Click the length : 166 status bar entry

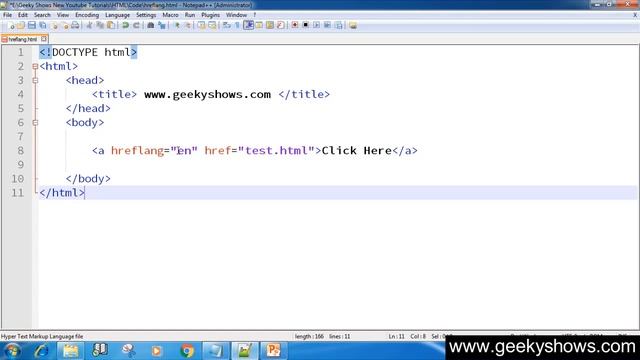(x=309, y=337)
